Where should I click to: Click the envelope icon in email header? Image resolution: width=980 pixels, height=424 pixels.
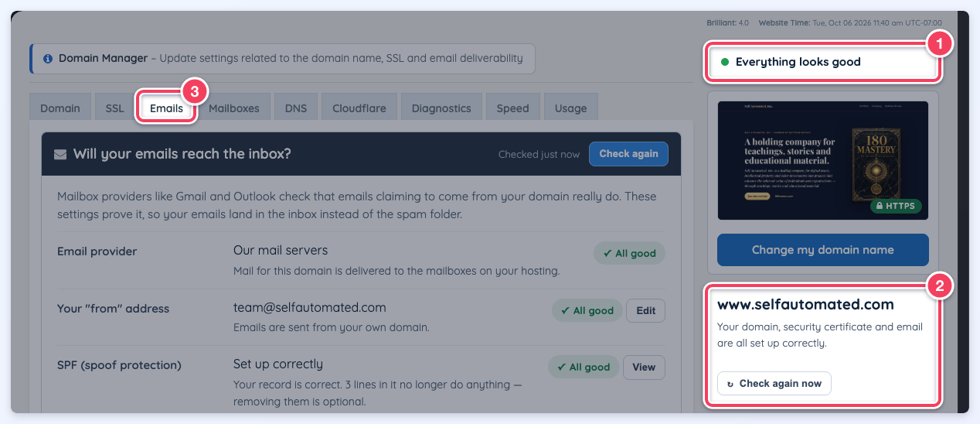tap(60, 154)
